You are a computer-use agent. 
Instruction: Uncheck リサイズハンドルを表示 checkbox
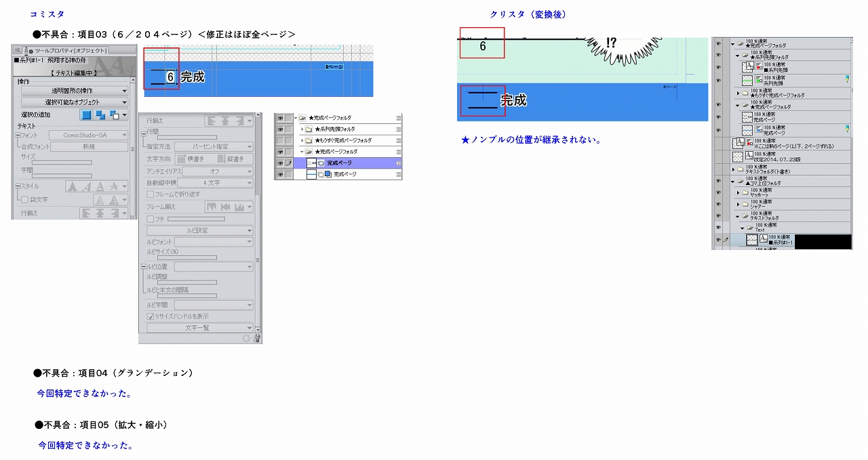(x=151, y=316)
